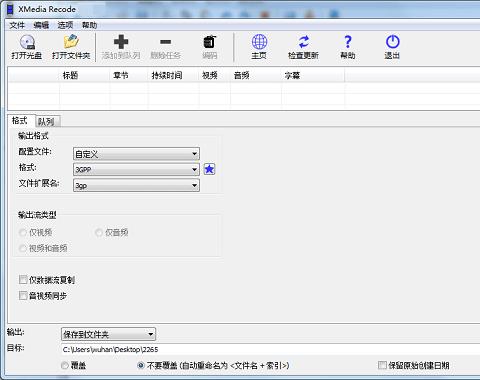This screenshot has height=380, width=480.
Task: Click the blue star favorite format icon
Action: 209,169
